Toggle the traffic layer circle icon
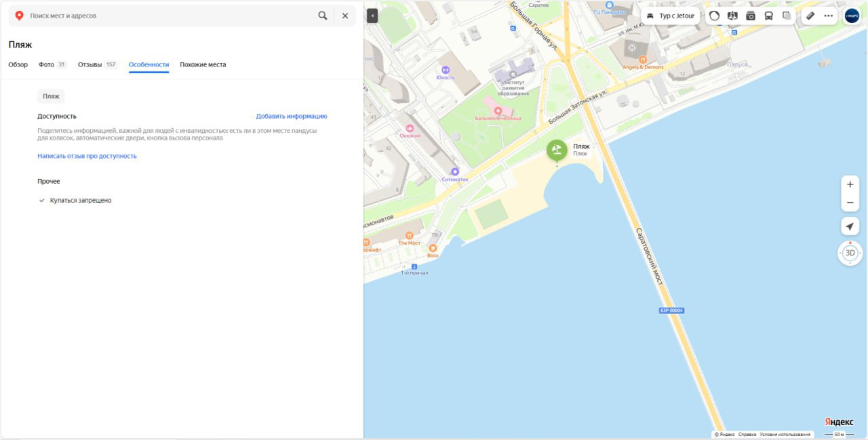Viewport: 868px width, 440px height. pos(714,16)
